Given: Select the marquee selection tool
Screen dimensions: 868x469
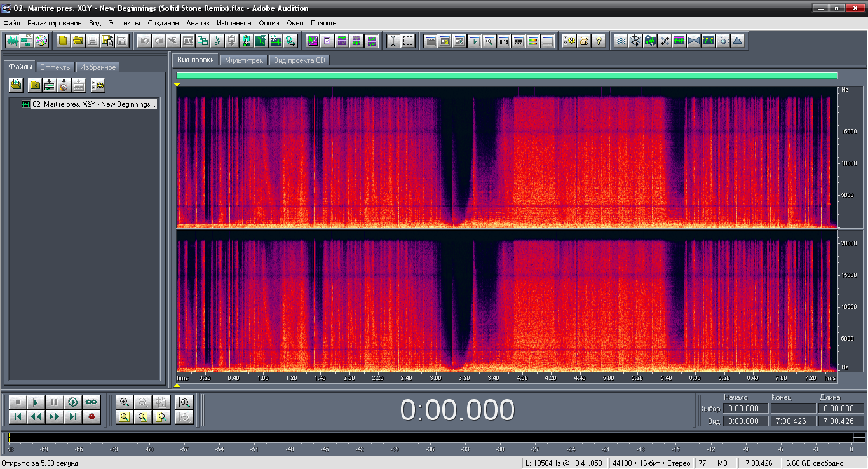Looking at the screenshot, I should pos(408,41).
